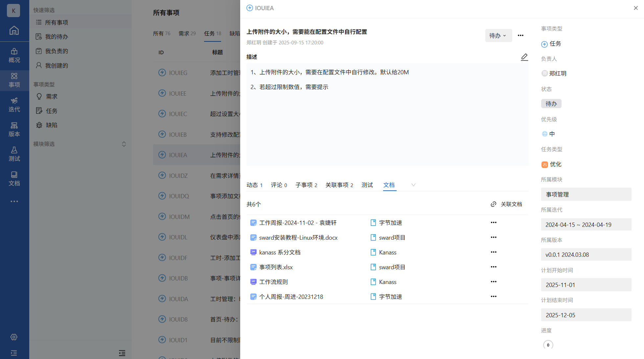Click the progress circle under 进度
Screen dimensions: 644x359
[548, 345]
